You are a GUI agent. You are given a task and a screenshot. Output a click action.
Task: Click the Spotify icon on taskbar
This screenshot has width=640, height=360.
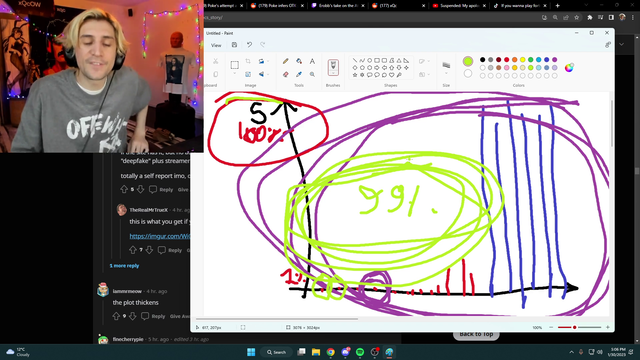(x=360, y=352)
